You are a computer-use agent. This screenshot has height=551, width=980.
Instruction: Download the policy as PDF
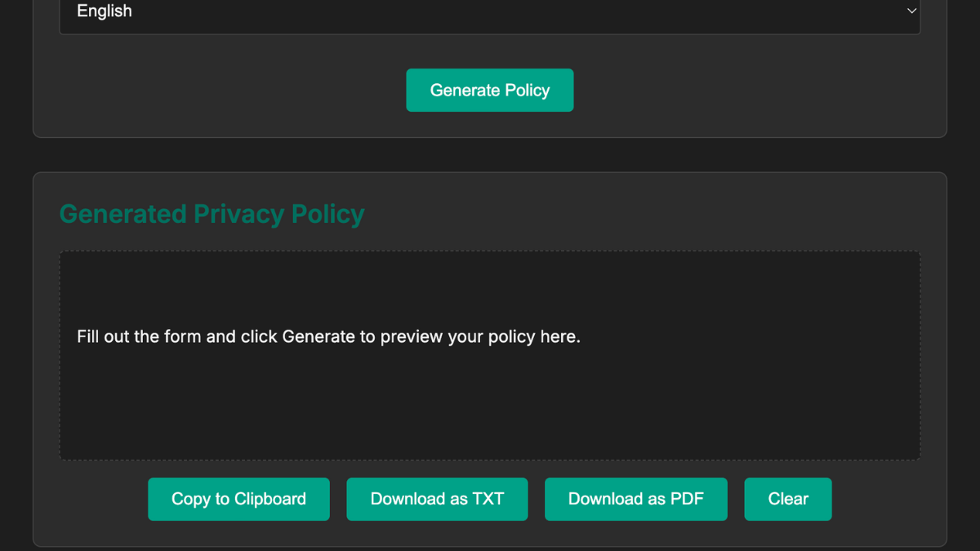point(635,499)
